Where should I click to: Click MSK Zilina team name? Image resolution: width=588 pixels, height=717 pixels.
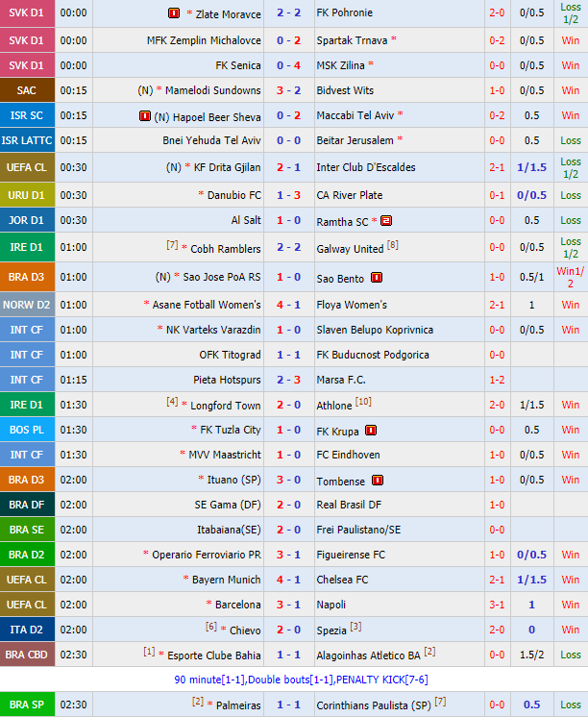tap(341, 66)
